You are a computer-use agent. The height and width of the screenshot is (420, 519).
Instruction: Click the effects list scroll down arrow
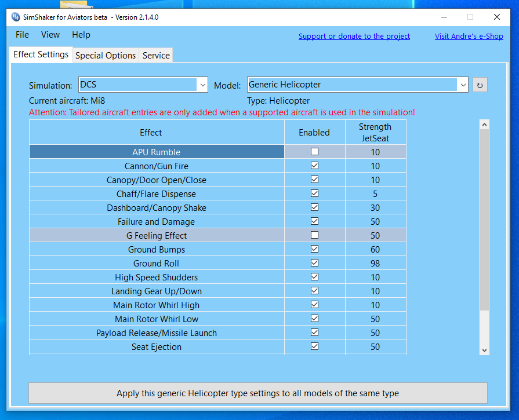(484, 350)
